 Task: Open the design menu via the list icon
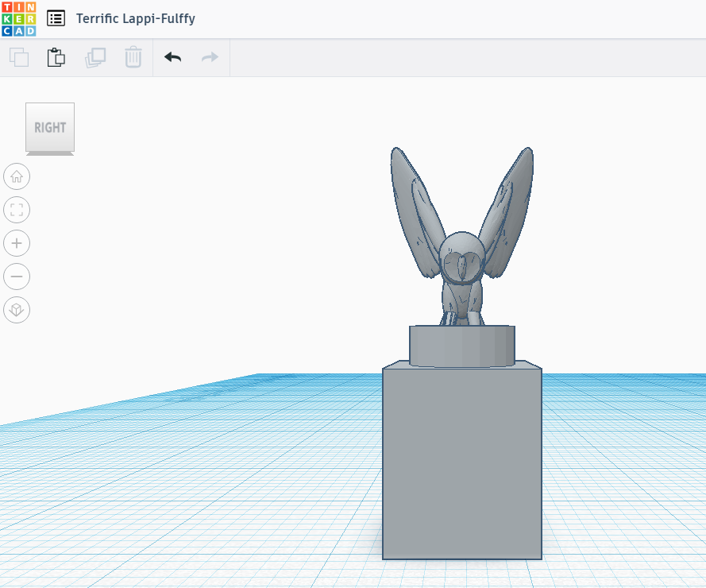coord(56,18)
